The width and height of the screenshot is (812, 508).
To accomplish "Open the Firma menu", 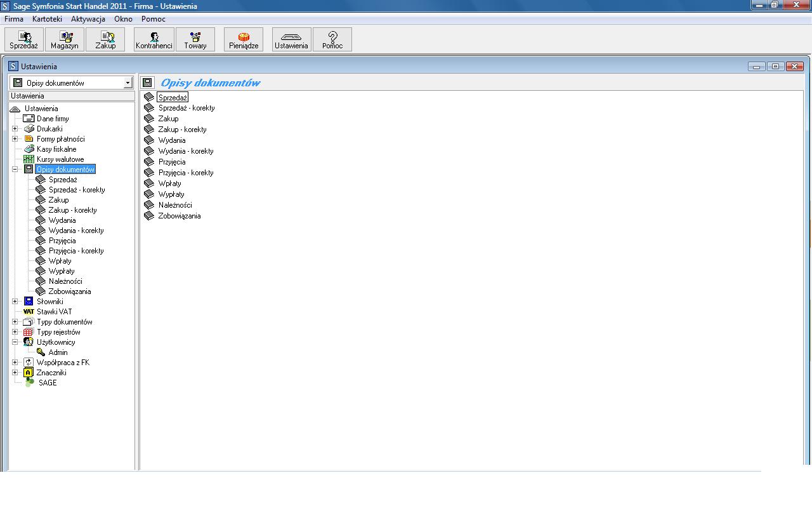I will [14, 19].
